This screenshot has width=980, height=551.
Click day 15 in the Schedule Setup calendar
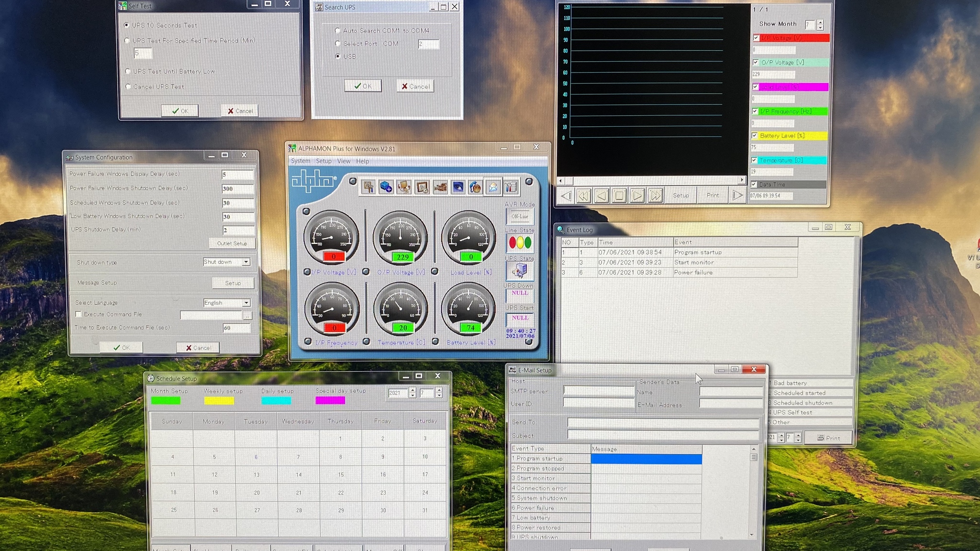click(x=341, y=475)
